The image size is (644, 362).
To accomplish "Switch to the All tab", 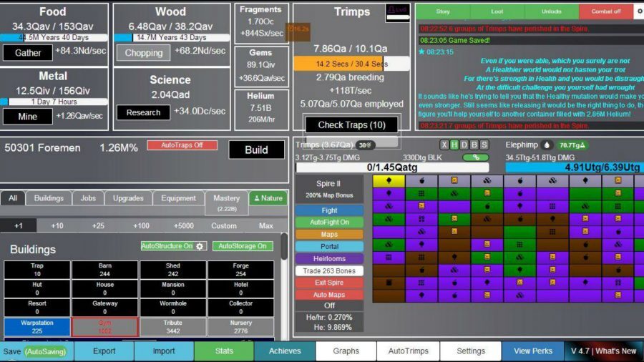I will [x=13, y=198].
